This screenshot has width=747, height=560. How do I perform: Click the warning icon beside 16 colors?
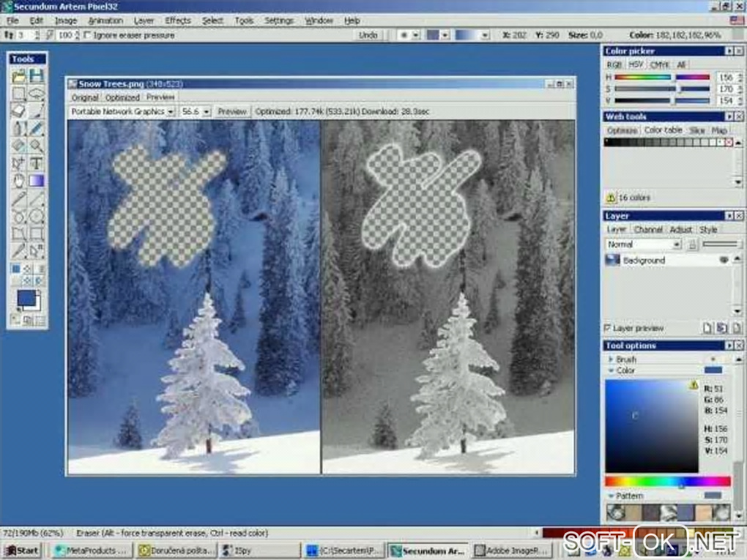(610, 197)
